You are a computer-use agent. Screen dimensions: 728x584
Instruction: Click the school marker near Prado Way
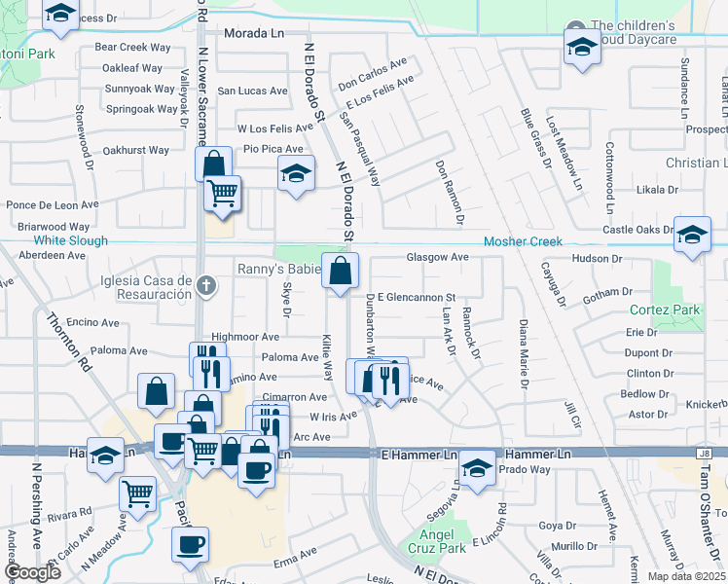(x=477, y=468)
